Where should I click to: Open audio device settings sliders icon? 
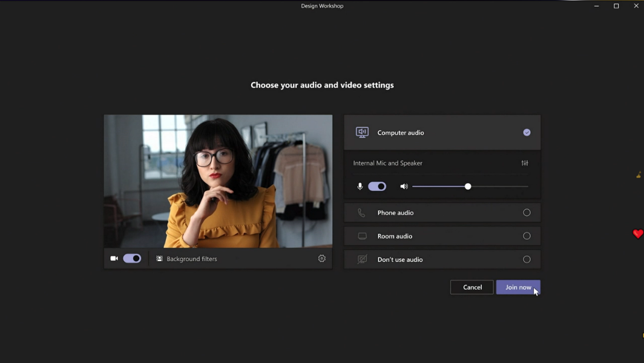click(525, 163)
